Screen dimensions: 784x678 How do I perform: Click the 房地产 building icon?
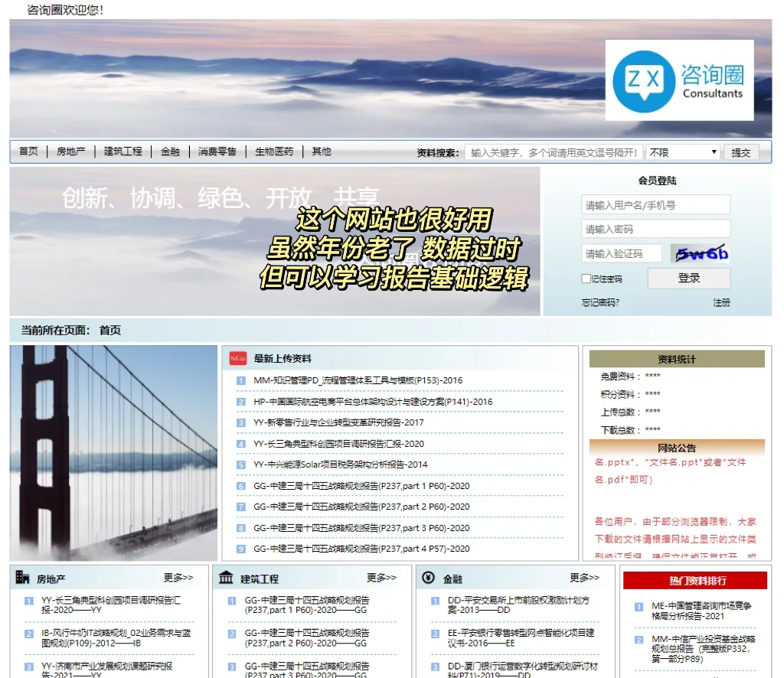[22, 578]
